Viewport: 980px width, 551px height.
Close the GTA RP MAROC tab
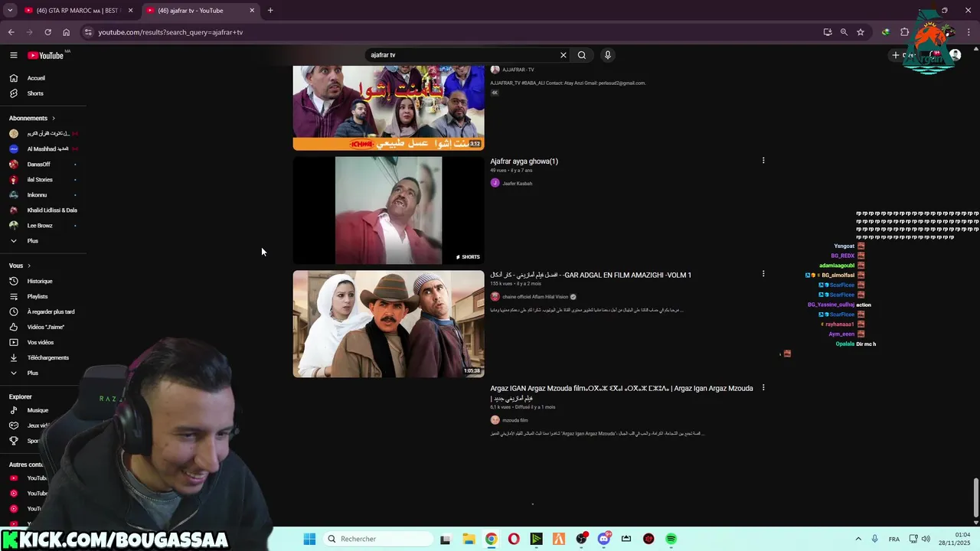[x=130, y=11]
